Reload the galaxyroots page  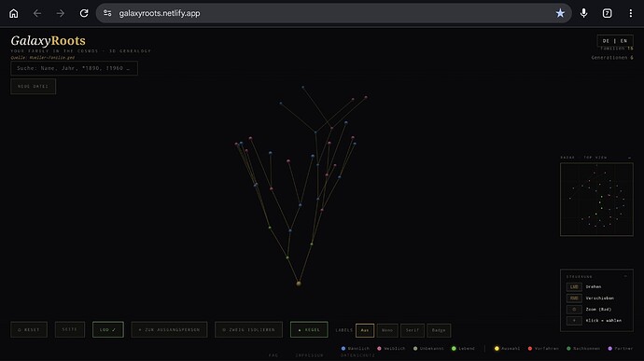84,13
